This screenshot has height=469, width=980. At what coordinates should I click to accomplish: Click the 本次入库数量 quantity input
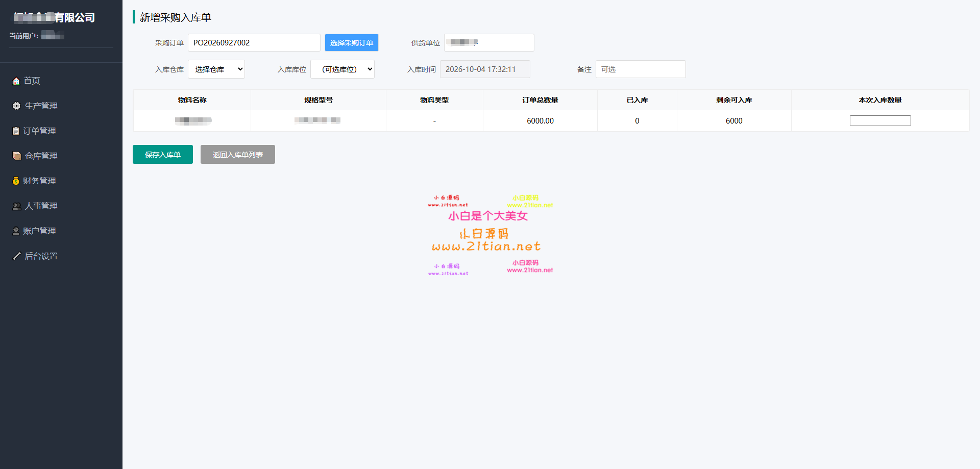point(880,121)
